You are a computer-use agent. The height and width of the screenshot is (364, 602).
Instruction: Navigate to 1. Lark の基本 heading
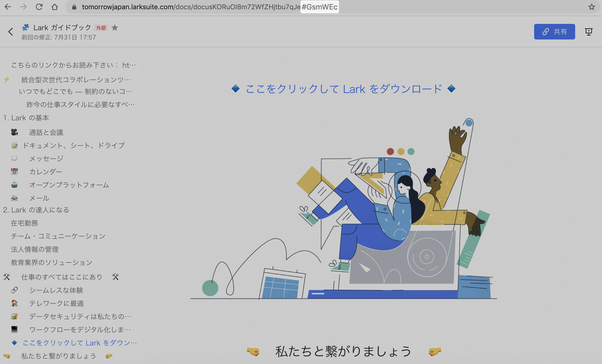26,118
